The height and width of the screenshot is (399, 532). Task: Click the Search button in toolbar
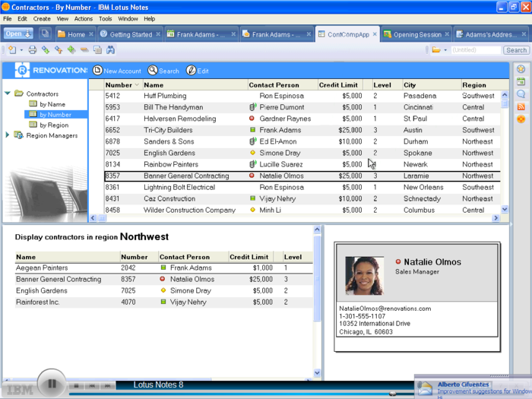(516, 50)
